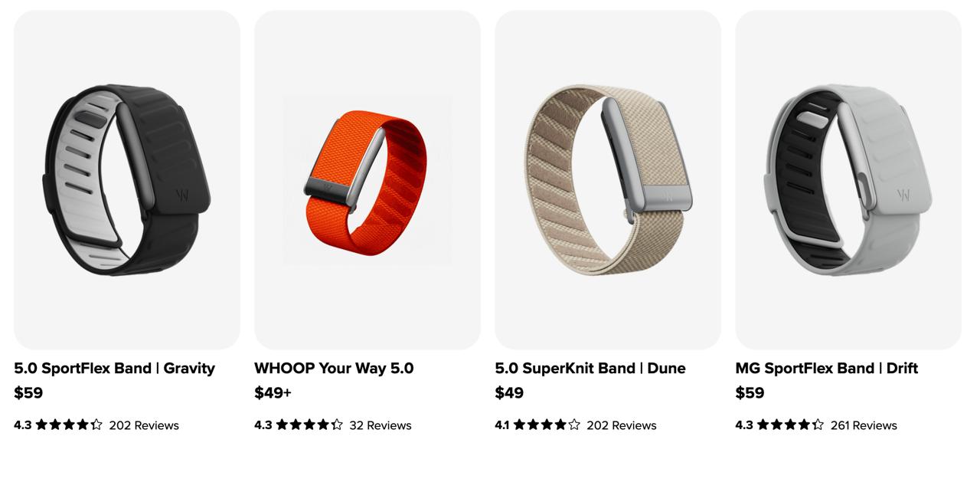
Task: Click the WHOOP Your Way 5.0 title
Action: (x=334, y=368)
